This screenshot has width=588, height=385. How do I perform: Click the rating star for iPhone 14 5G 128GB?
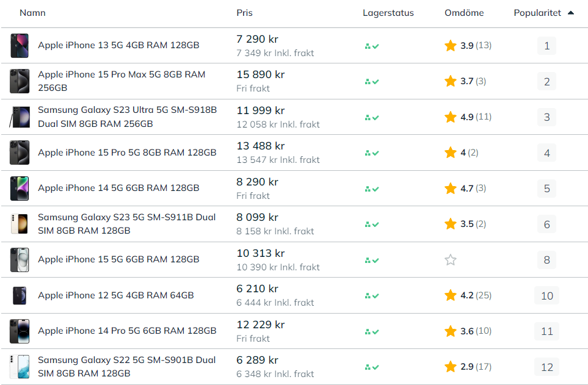[451, 188]
